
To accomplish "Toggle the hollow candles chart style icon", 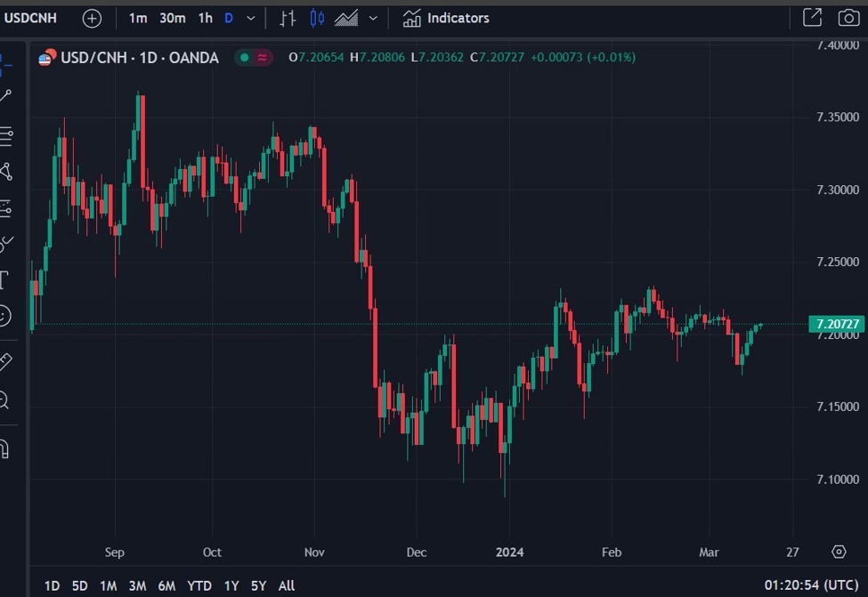I will (x=316, y=18).
